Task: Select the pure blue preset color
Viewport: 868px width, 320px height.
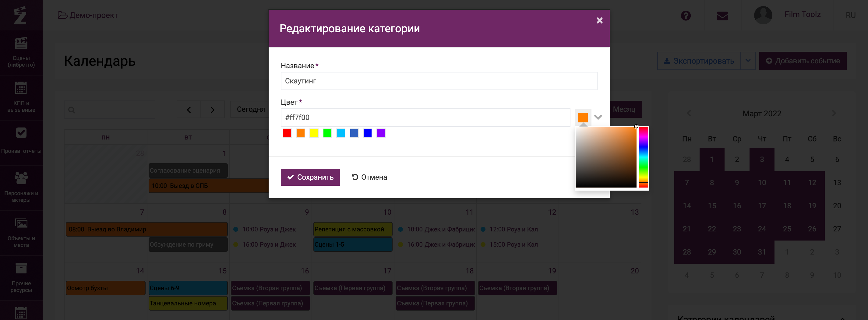Action: [x=368, y=133]
